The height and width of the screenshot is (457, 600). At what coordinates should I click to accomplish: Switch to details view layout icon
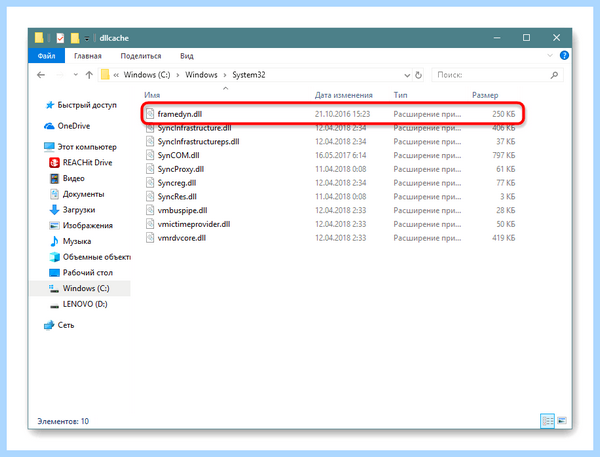547,421
